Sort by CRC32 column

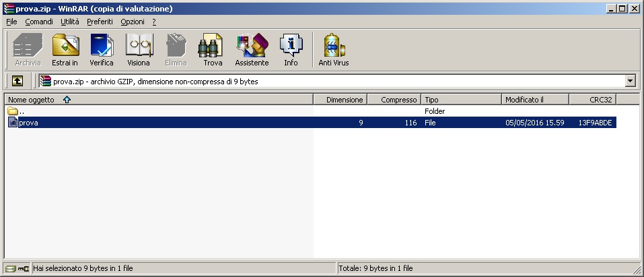(x=593, y=100)
